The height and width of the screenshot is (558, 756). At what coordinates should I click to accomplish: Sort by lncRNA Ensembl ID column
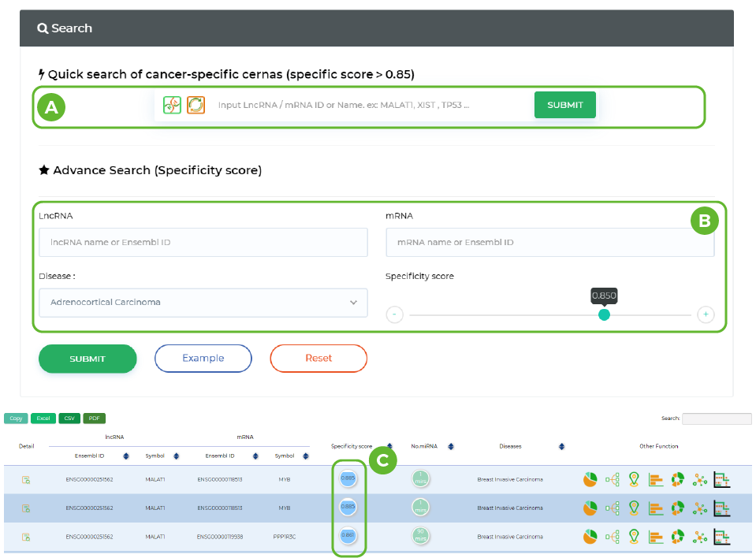point(125,456)
